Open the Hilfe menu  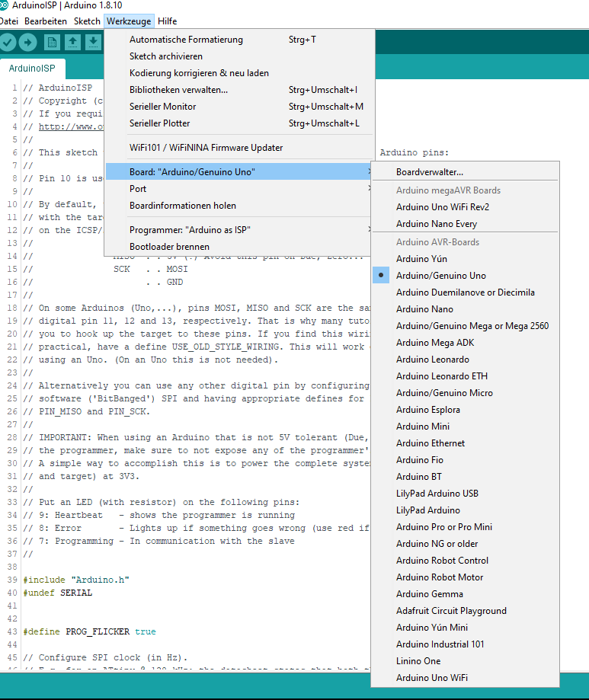(168, 21)
